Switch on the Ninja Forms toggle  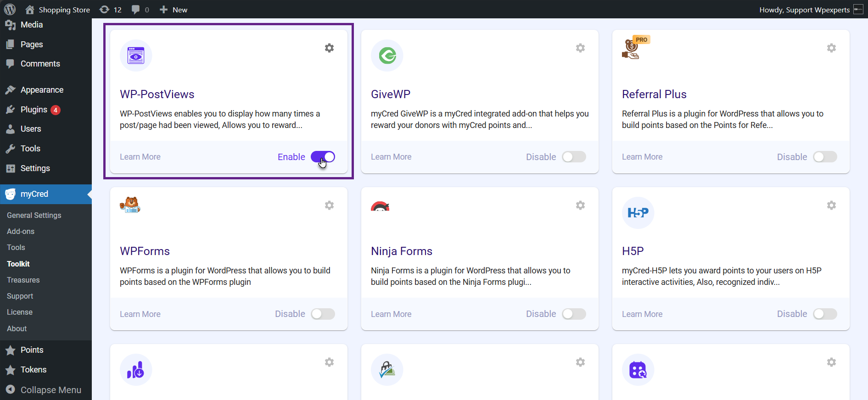tap(574, 314)
